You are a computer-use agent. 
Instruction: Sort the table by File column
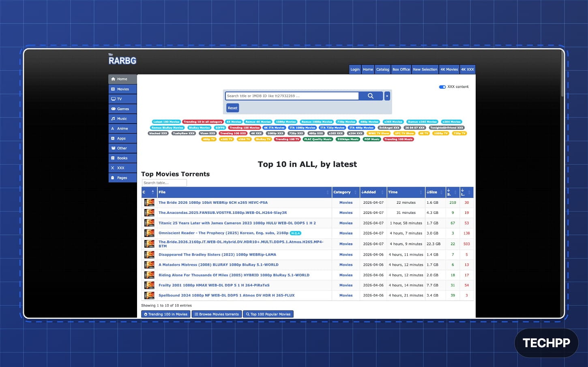[244, 192]
